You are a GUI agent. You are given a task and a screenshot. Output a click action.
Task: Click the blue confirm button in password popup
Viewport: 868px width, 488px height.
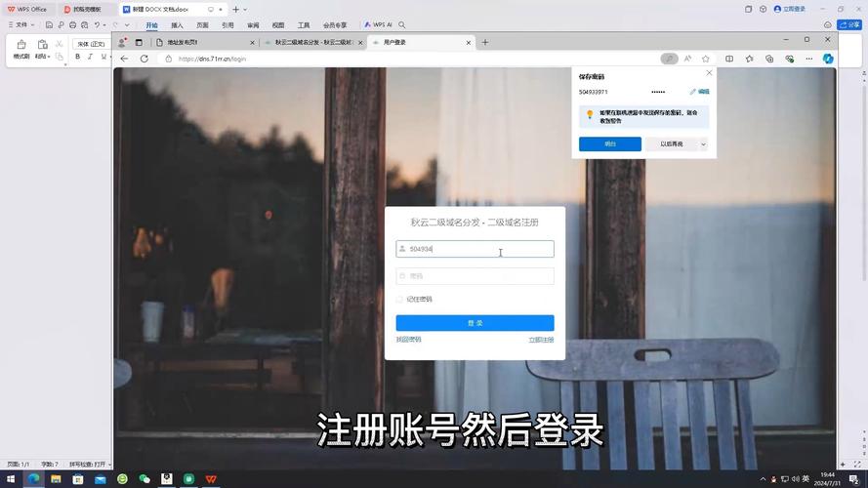(x=610, y=143)
